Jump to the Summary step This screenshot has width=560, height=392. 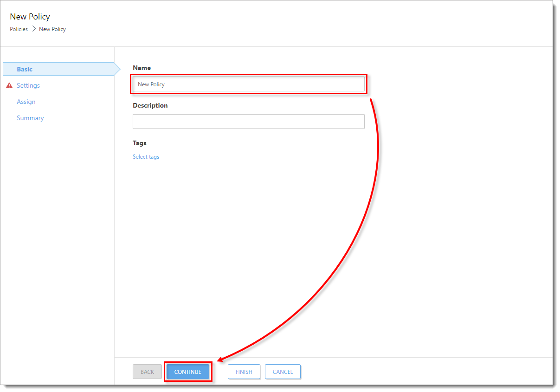(x=30, y=118)
